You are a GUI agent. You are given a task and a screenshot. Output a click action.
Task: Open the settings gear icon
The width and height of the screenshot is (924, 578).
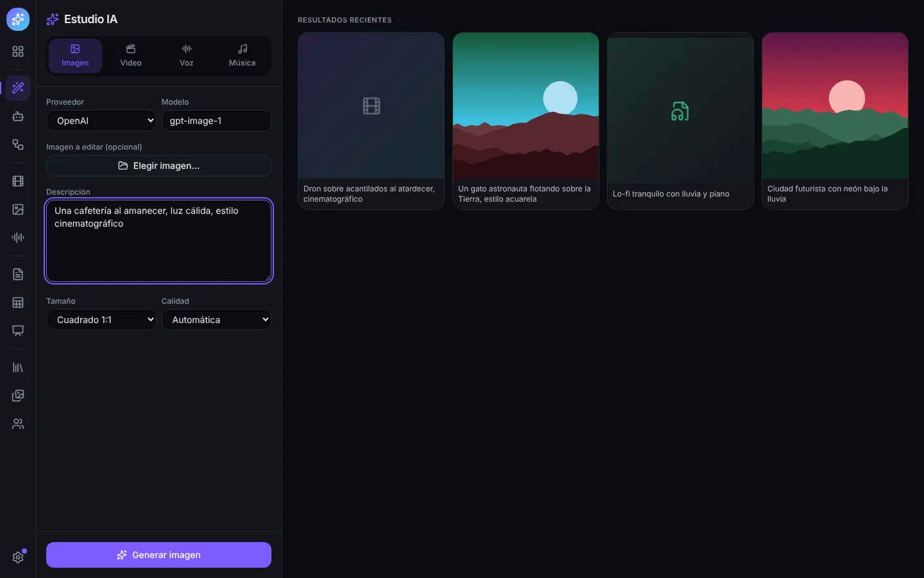point(18,557)
